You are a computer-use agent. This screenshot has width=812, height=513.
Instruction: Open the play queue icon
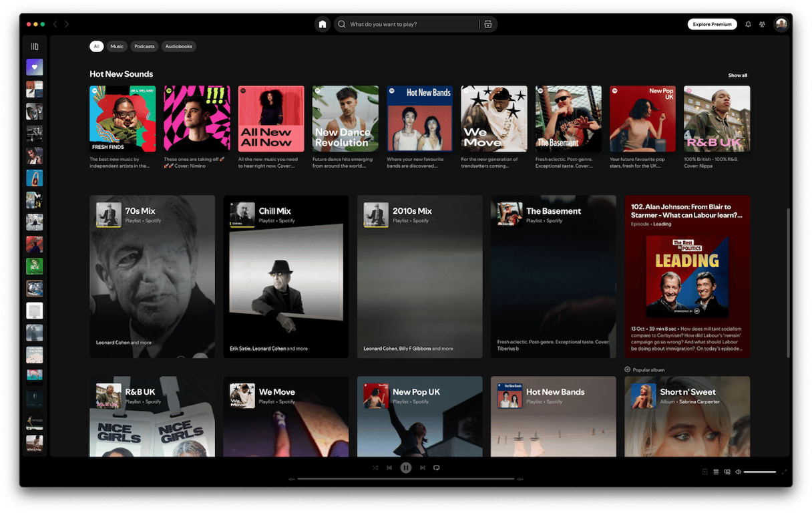coord(716,472)
